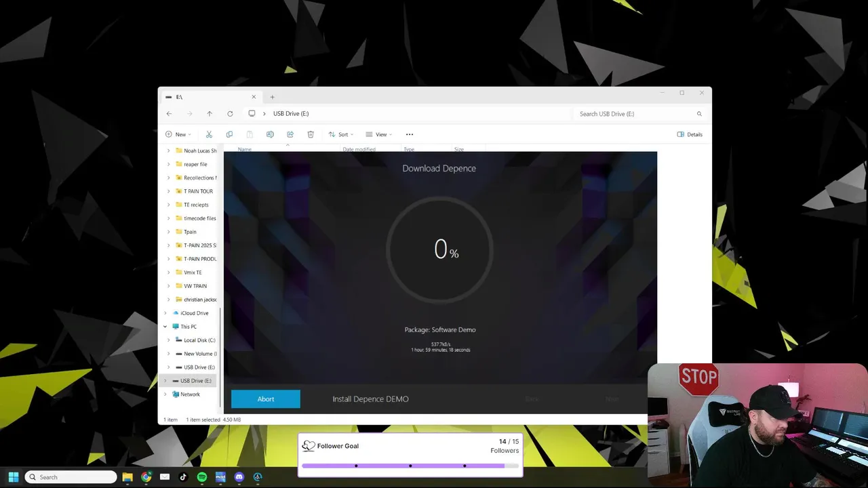
Task: Expand the reaper file folder node
Action: point(169,164)
